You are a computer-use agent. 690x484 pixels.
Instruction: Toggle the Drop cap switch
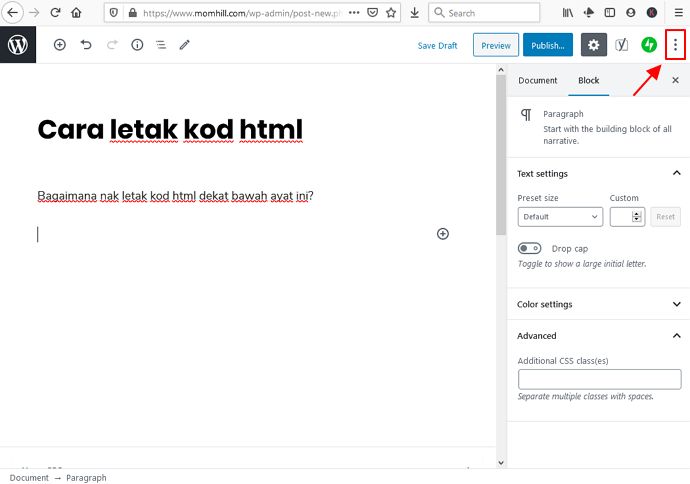[x=529, y=248]
